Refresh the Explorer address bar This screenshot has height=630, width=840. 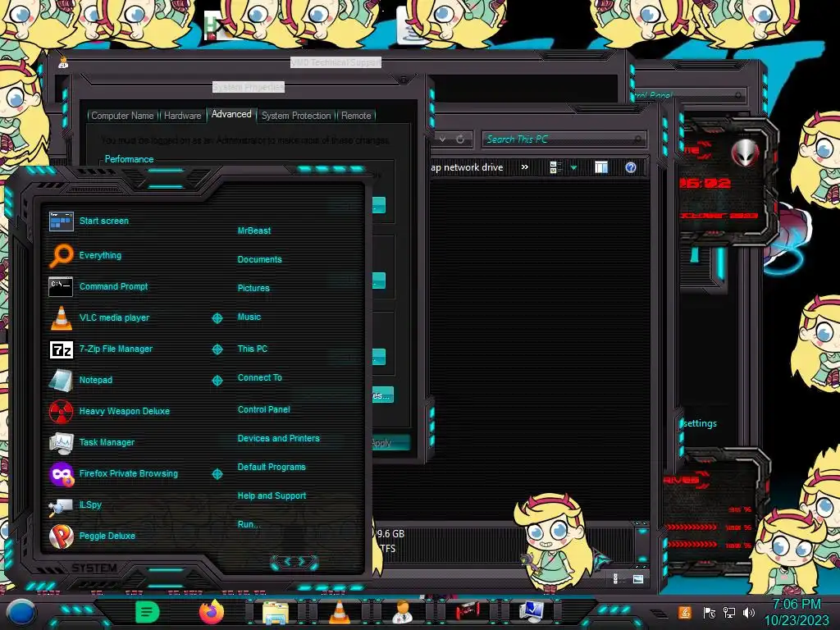click(460, 139)
